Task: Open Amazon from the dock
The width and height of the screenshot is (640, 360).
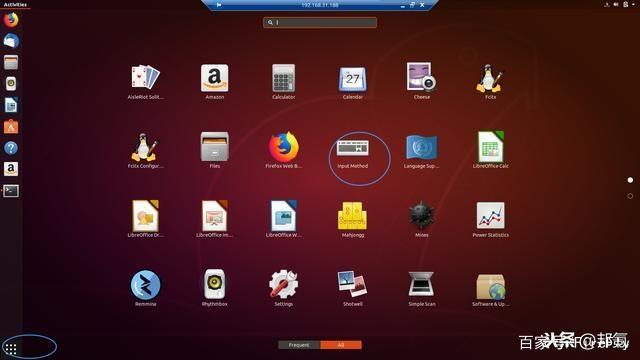Action: click(11, 169)
